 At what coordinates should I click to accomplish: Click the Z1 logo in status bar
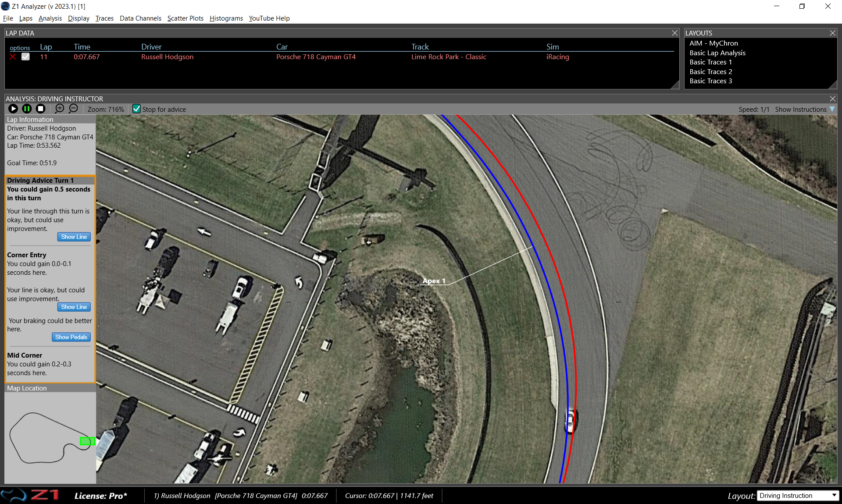(x=31, y=495)
